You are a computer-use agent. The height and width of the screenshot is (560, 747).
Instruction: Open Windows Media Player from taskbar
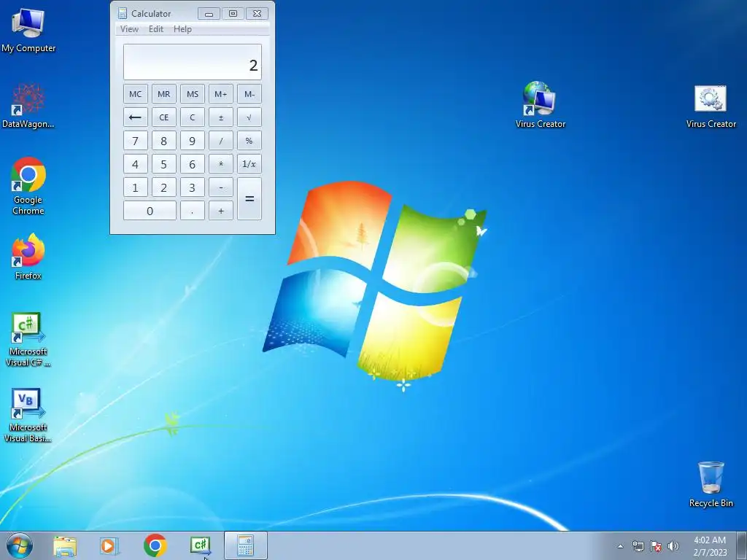point(109,545)
